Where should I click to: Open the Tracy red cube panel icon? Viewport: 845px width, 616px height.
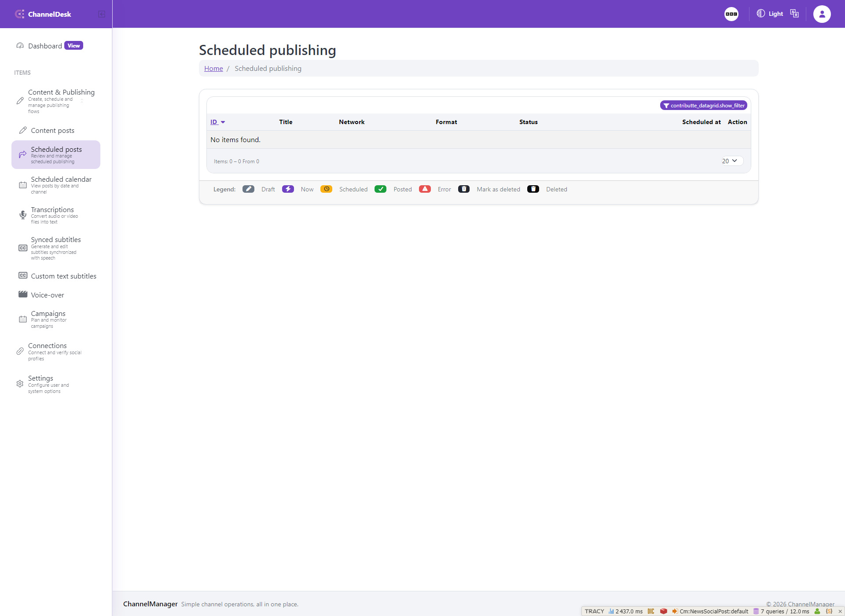click(x=664, y=611)
